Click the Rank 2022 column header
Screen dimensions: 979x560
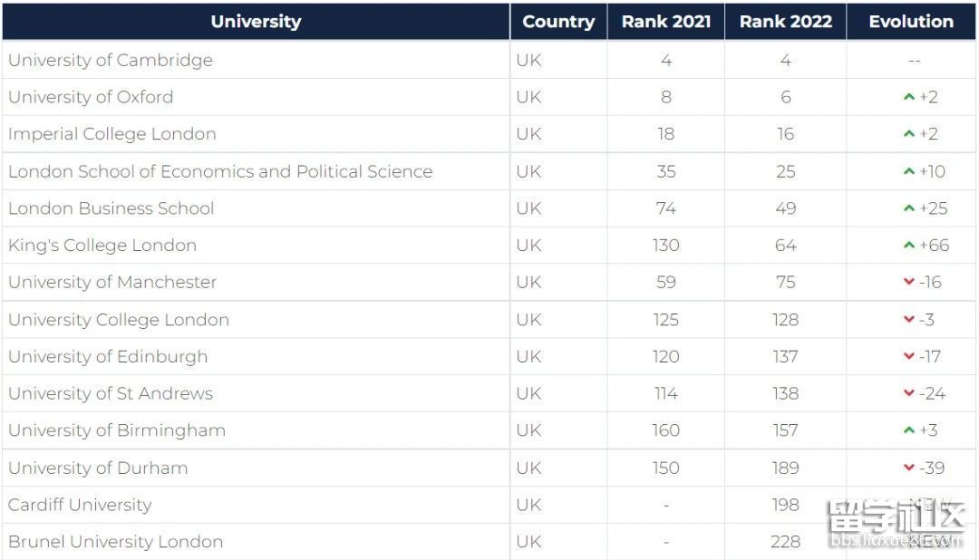[785, 21]
